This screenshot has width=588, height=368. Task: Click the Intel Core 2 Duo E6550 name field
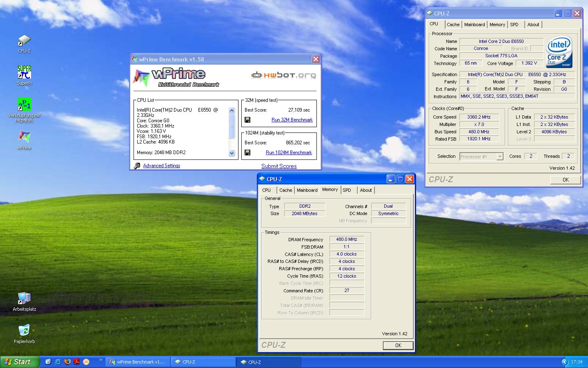[501, 41]
